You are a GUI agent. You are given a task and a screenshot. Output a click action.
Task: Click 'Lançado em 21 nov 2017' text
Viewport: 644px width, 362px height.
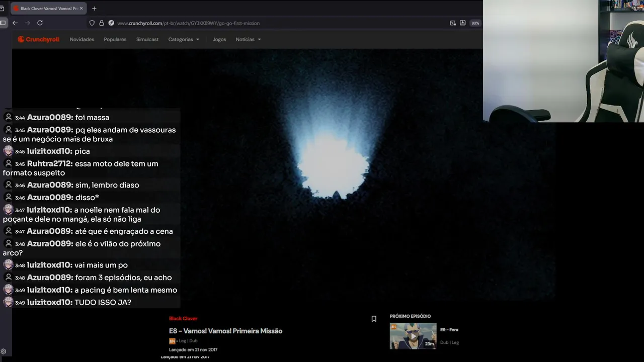193,349
